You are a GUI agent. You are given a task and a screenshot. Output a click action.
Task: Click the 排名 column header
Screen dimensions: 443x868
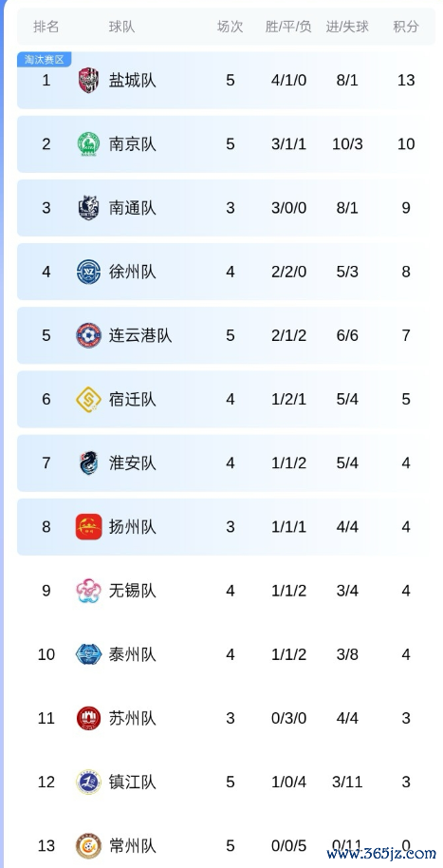[46, 27]
